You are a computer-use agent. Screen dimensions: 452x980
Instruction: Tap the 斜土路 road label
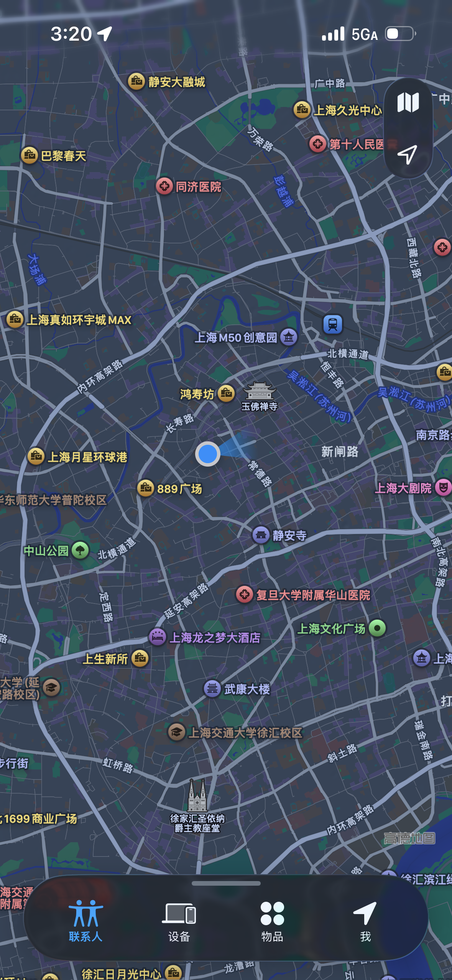pyautogui.click(x=342, y=753)
